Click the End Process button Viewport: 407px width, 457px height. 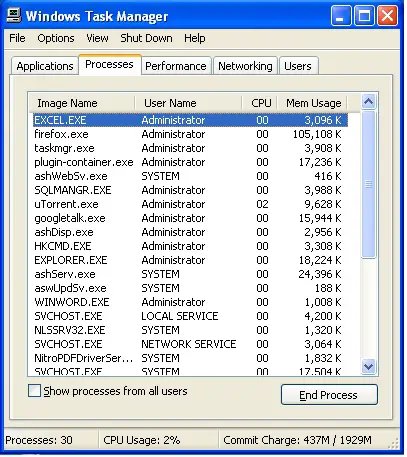329,395
